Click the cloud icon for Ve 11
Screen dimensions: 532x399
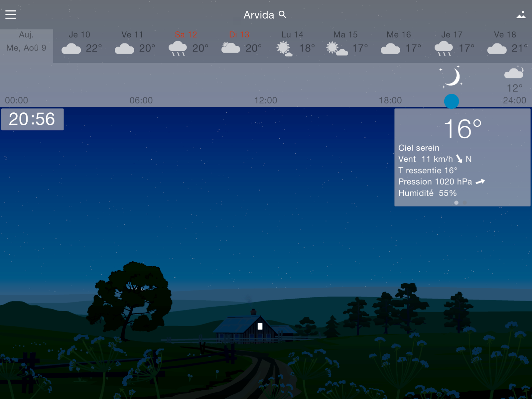124,49
